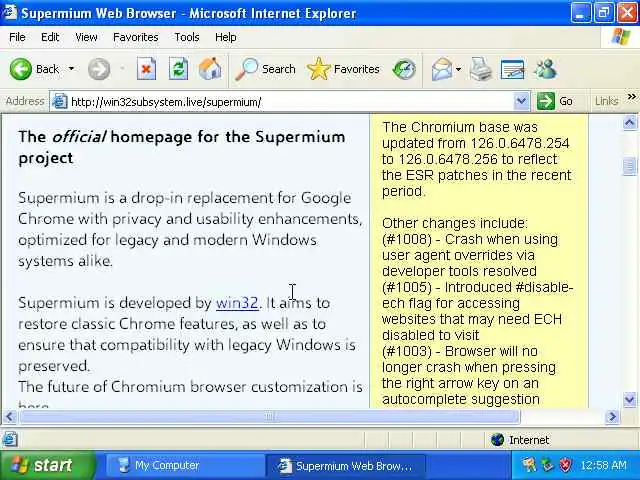
Task: Expand the Links toolbar chevron
Action: point(631,97)
